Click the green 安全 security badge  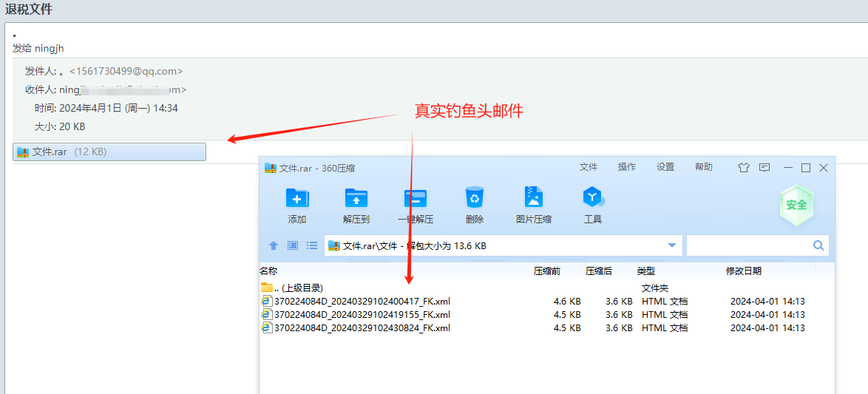pyautogui.click(x=796, y=205)
